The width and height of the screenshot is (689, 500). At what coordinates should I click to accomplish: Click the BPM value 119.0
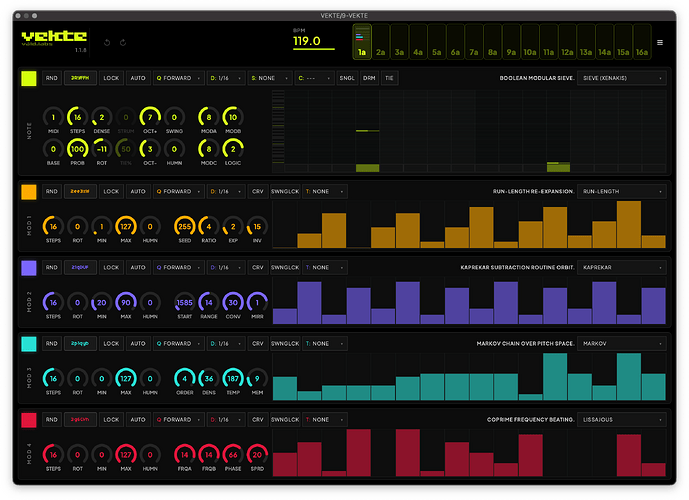pos(307,41)
